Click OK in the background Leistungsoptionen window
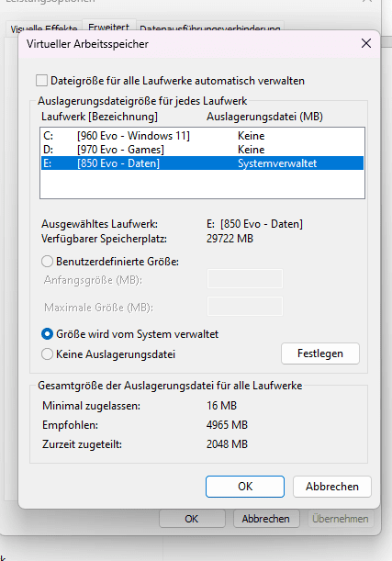Image resolution: width=392 pixels, height=561 pixels. 192,519
